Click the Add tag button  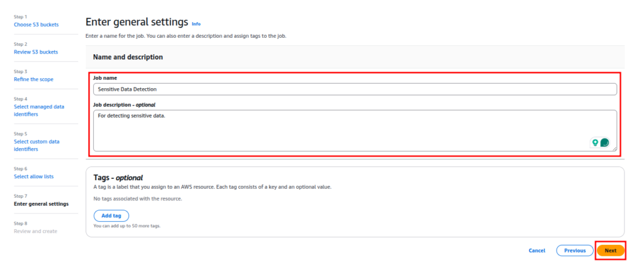111,215
